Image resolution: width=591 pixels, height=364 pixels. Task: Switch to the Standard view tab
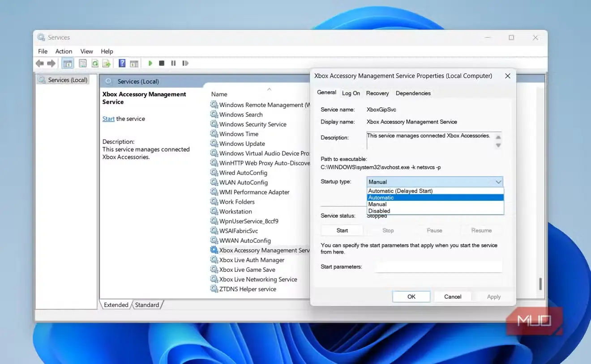pyautogui.click(x=147, y=305)
